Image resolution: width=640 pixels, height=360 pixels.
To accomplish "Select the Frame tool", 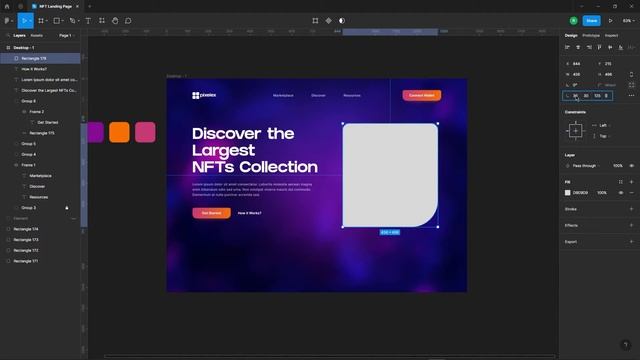I will [x=41, y=21].
